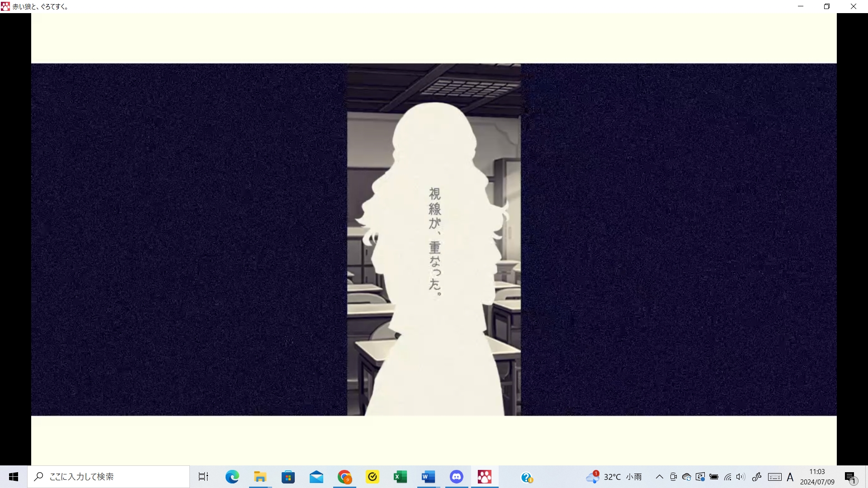Open Discord from the taskbar
The image size is (868, 488).
click(456, 477)
